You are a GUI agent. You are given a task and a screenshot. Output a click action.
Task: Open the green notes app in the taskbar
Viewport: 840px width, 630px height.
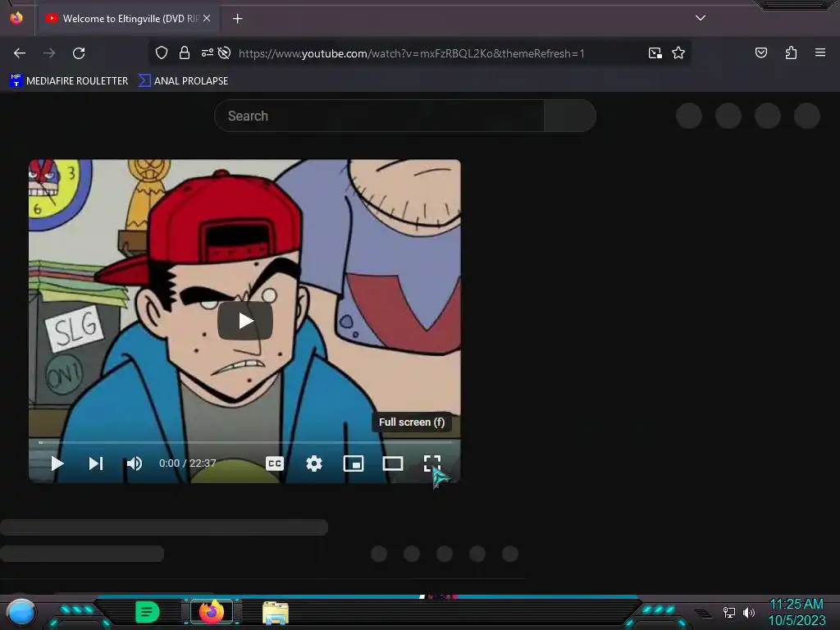(x=148, y=612)
